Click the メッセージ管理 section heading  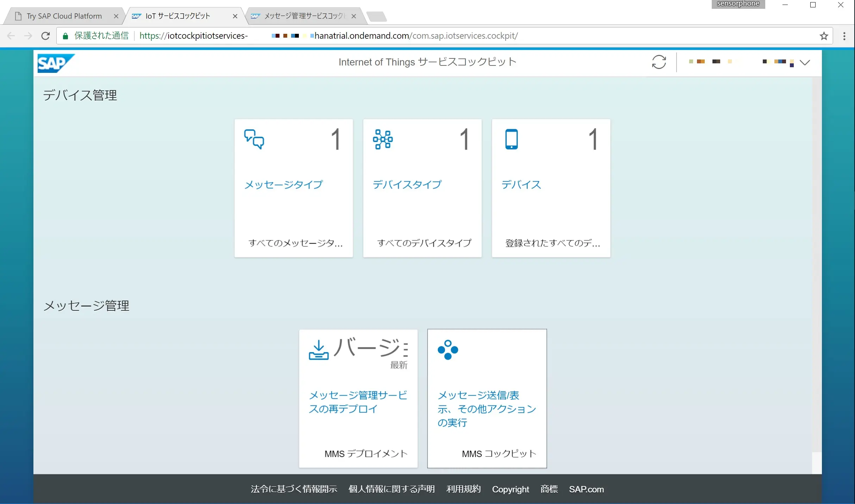click(86, 305)
